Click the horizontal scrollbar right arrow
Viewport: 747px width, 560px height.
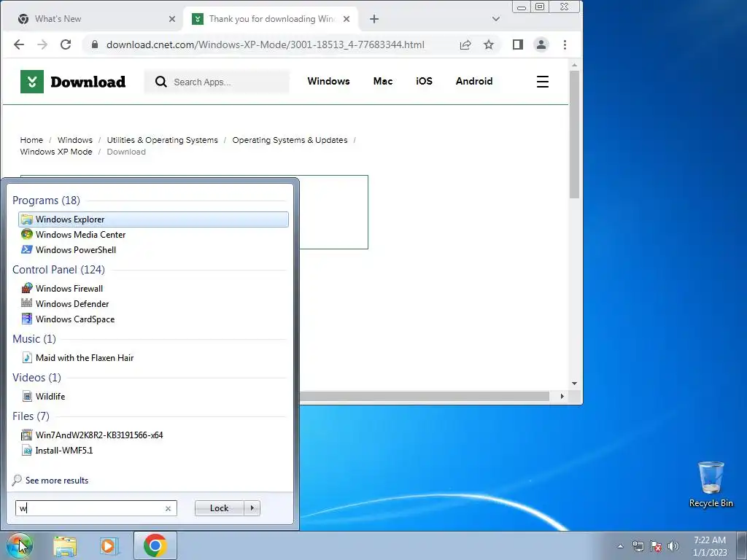562,396
